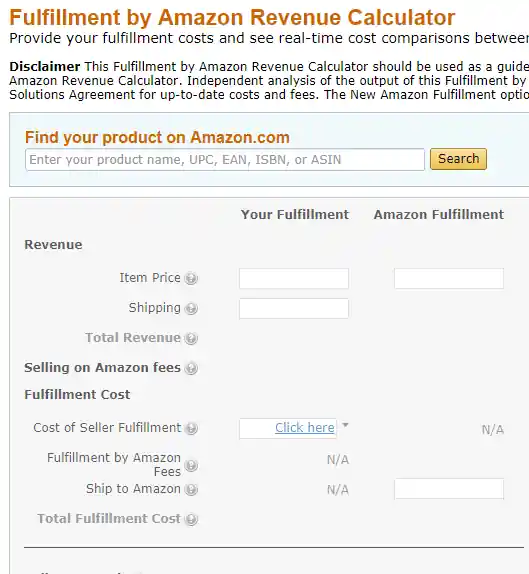Show the Total Fulfillment Cost help icon
This screenshot has height=574, width=529.
point(191,519)
